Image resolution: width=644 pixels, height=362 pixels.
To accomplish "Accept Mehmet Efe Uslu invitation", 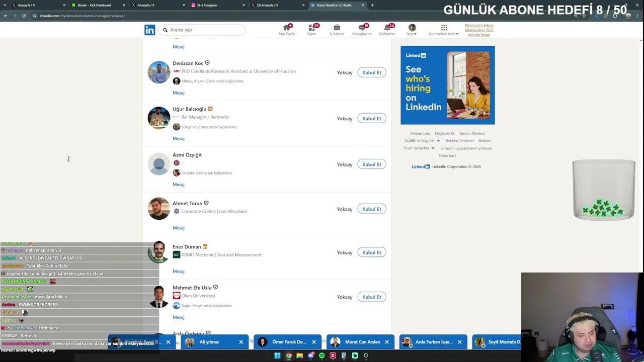I will [372, 297].
